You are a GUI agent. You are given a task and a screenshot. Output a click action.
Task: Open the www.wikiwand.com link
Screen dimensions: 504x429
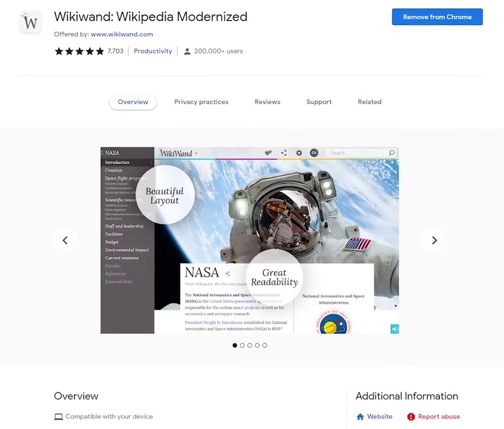tap(122, 34)
